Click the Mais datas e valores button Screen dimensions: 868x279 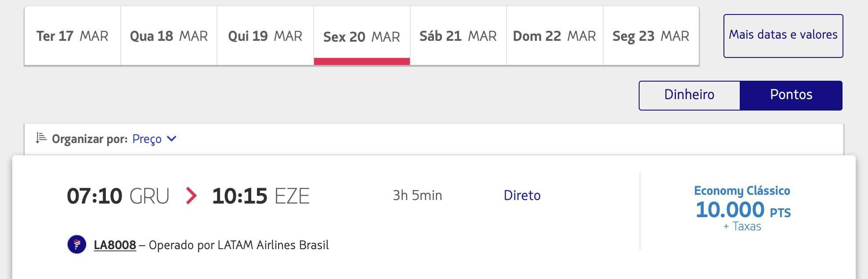[783, 36]
